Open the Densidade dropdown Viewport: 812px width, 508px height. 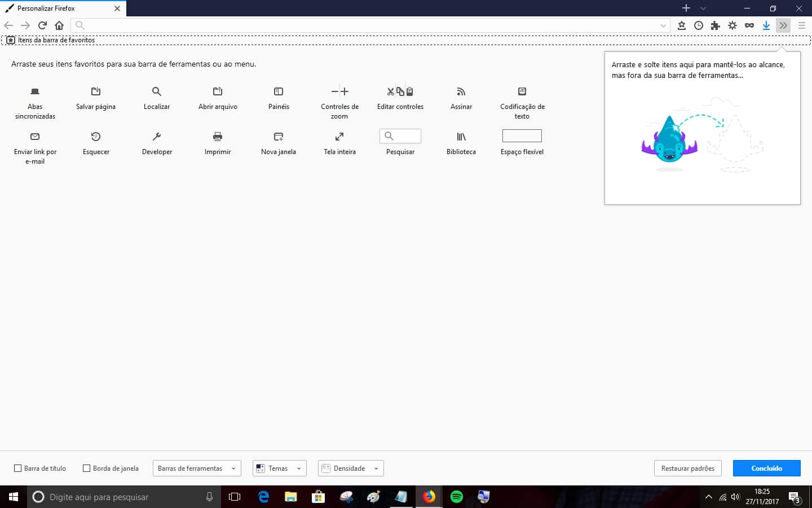(x=351, y=468)
